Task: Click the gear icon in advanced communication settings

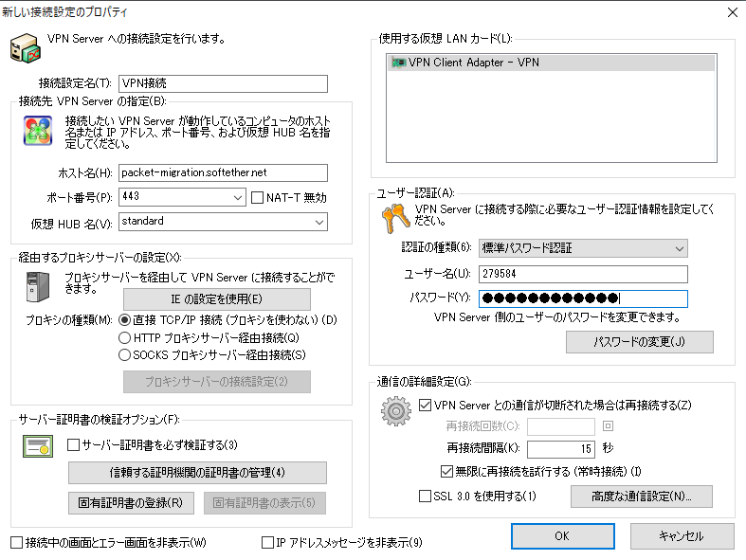Action: pos(394,412)
